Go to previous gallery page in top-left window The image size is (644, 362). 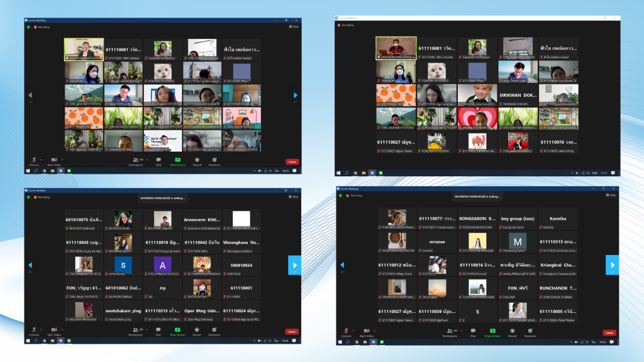pyautogui.click(x=30, y=95)
